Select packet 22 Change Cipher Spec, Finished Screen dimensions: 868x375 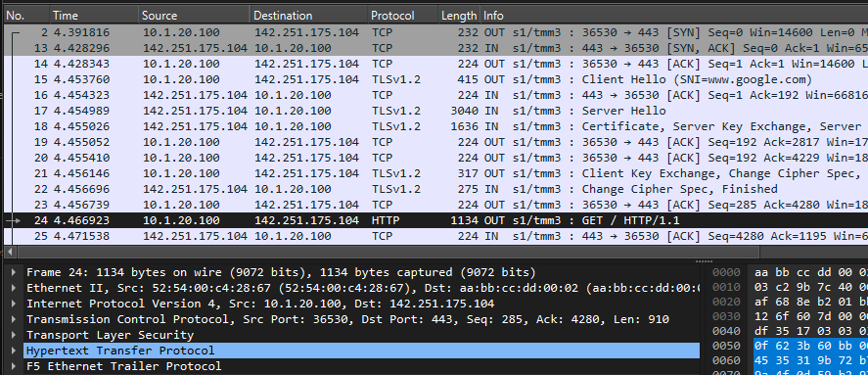tap(436, 189)
